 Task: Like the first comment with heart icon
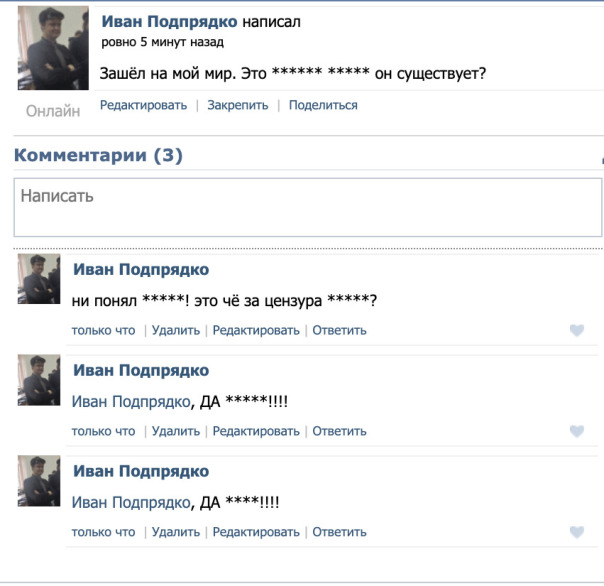tap(577, 331)
